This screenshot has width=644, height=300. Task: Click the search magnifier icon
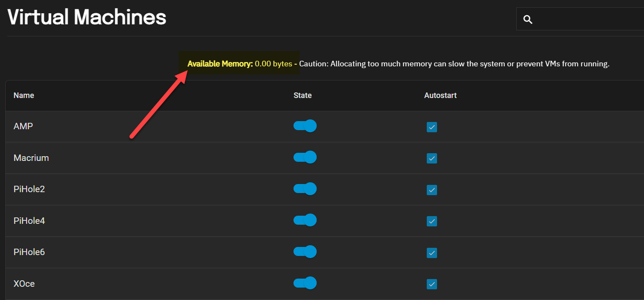528,19
